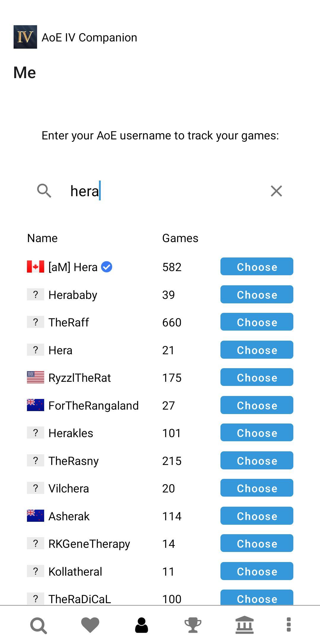Choose the Asherak player
This screenshot has height=644, width=320.
pyautogui.click(x=257, y=516)
